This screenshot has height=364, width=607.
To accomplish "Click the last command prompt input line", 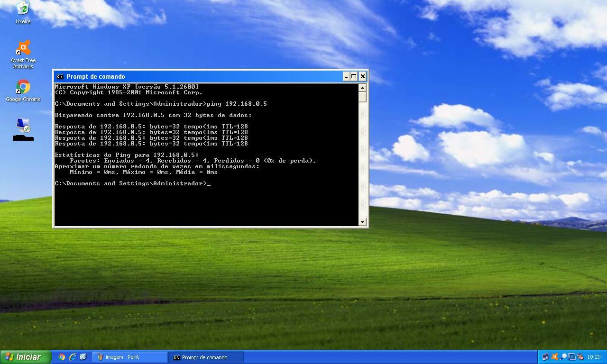I will (x=132, y=183).
